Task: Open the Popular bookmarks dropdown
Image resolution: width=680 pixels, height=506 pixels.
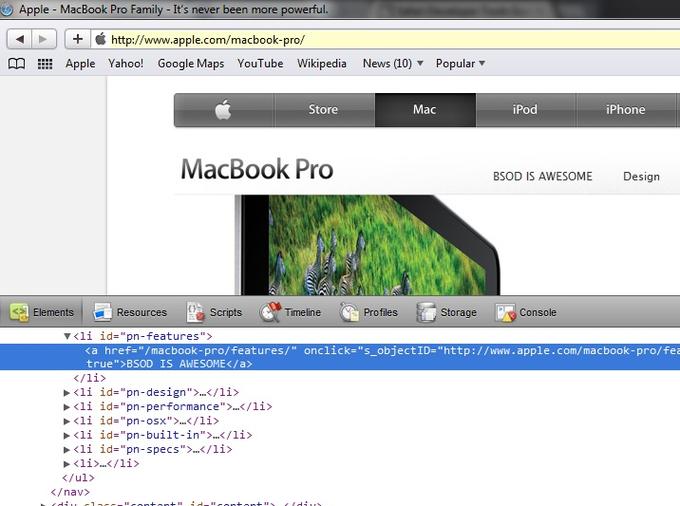Action: point(460,63)
